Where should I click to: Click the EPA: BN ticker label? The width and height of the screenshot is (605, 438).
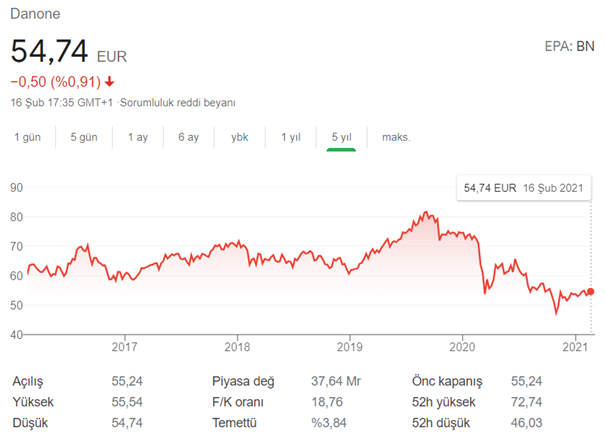(569, 46)
